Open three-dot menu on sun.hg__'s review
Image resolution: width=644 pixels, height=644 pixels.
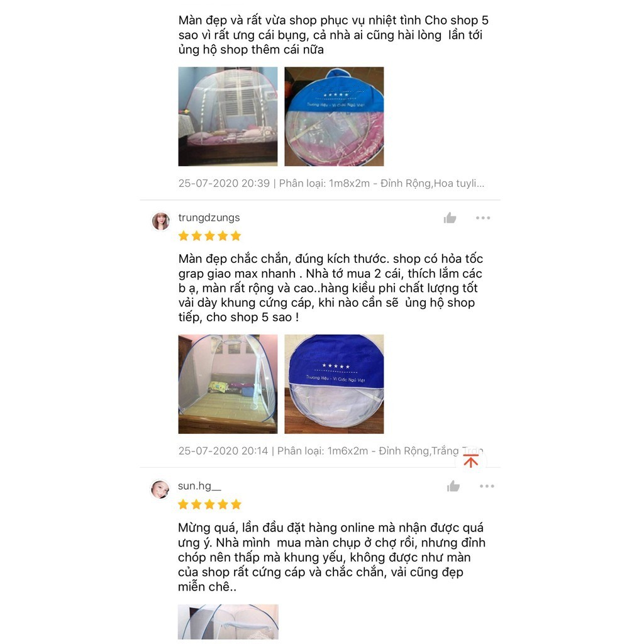click(487, 486)
